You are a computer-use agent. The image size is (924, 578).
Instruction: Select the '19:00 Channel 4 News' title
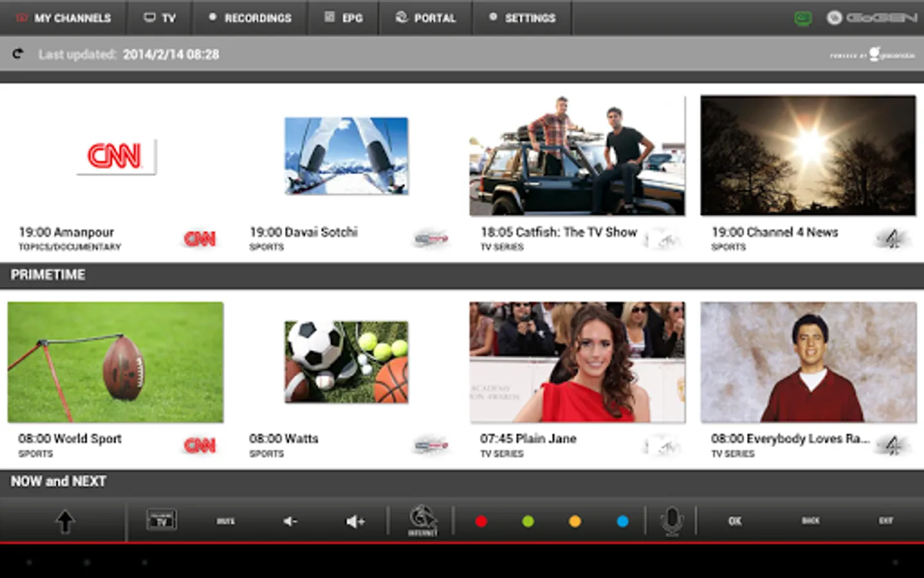coord(774,232)
